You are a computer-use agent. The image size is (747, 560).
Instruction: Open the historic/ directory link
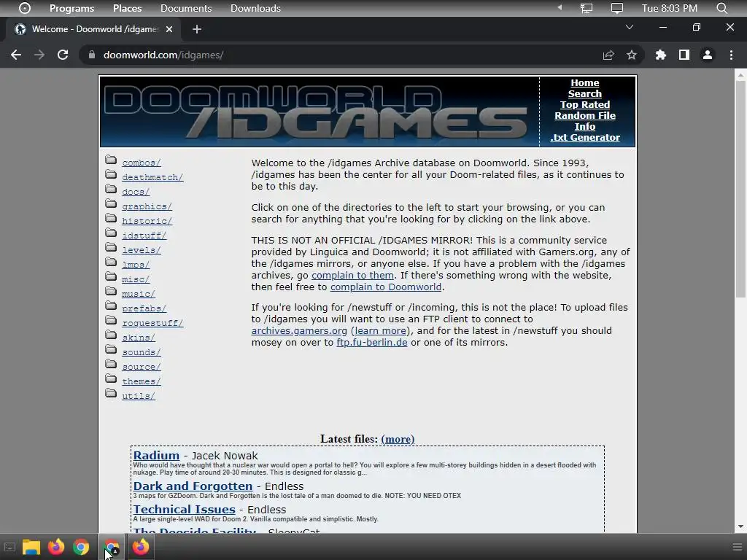point(147,221)
